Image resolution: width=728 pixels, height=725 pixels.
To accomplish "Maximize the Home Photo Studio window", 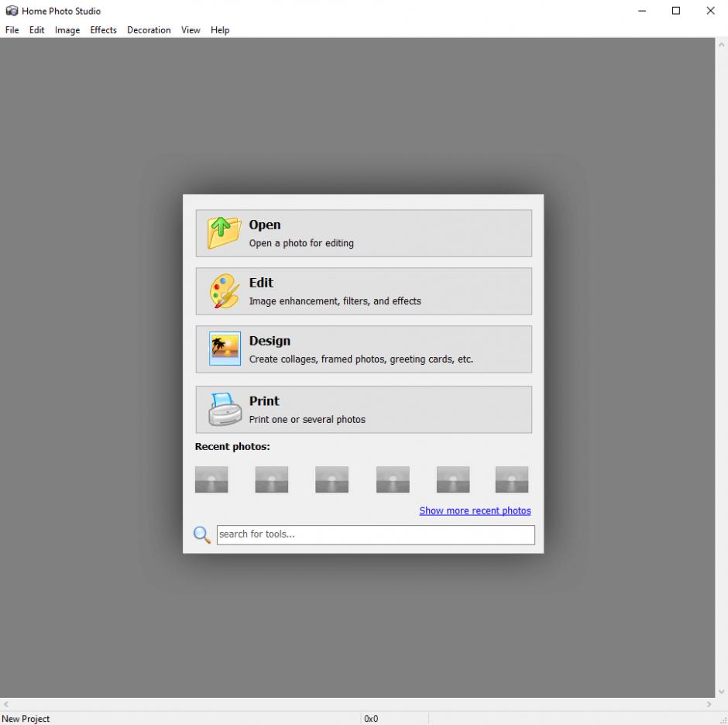I will coord(676,11).
